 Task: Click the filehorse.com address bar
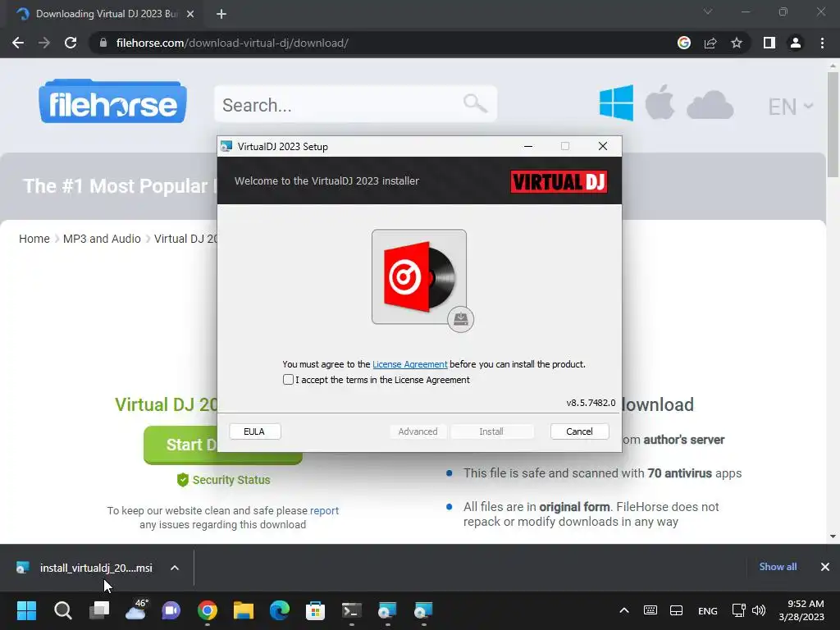coord(232,43)
